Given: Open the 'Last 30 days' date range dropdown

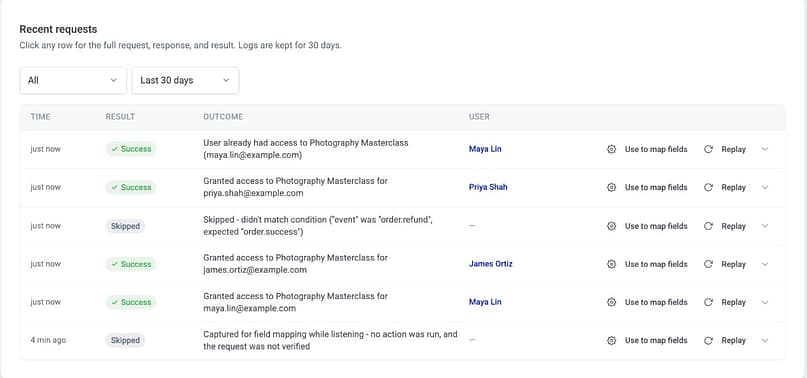Looking at the screenshot, I should pos(185,80).
